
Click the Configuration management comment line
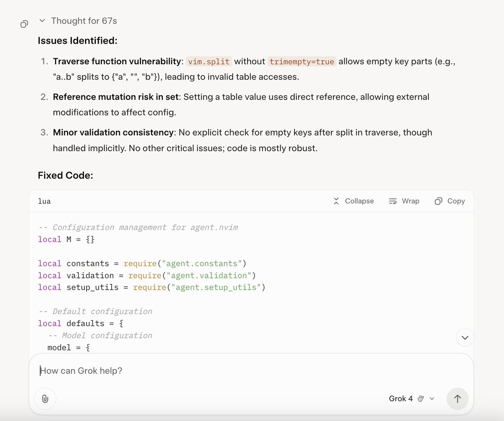138,227
